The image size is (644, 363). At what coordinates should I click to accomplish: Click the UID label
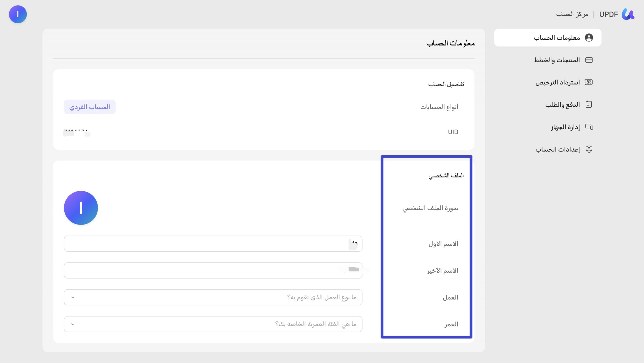[453, 132]
